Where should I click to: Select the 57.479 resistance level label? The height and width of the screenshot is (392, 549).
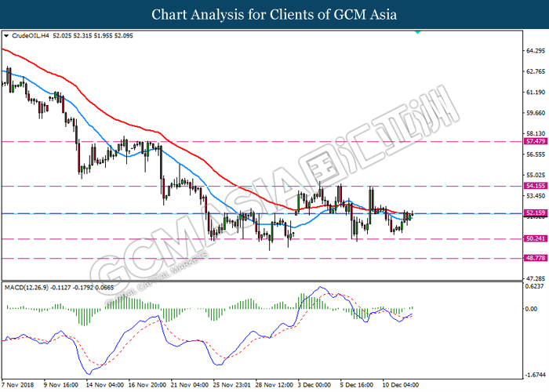click(536, 141)
